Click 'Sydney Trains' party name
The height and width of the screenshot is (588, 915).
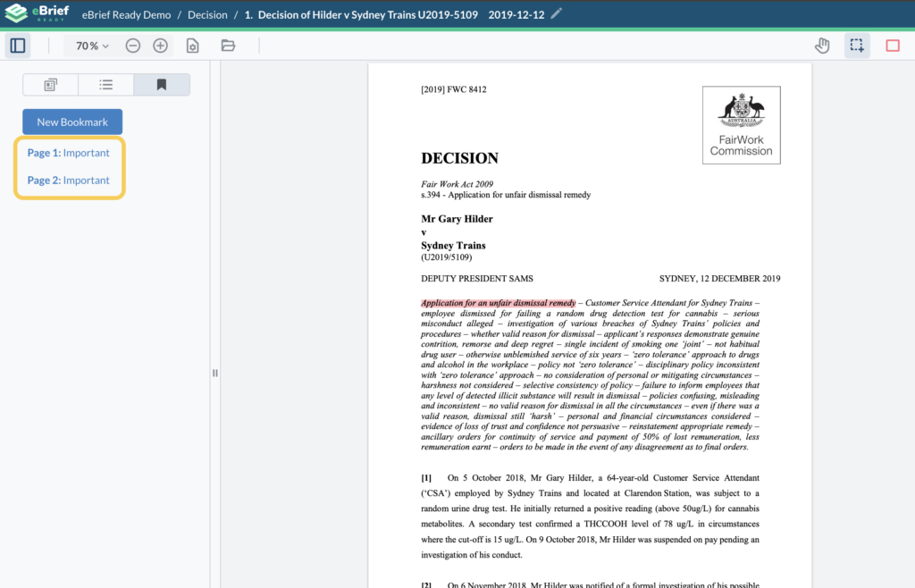[x=453, y=246]
